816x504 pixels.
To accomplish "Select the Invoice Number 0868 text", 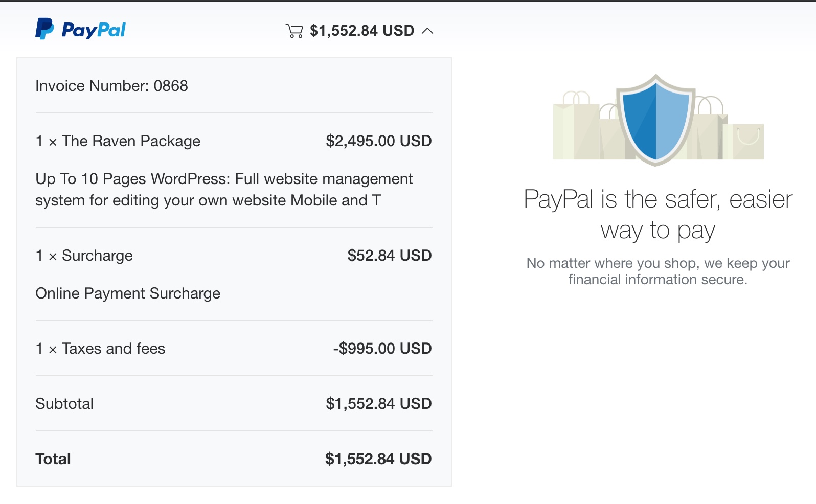I will pos(111,85).
